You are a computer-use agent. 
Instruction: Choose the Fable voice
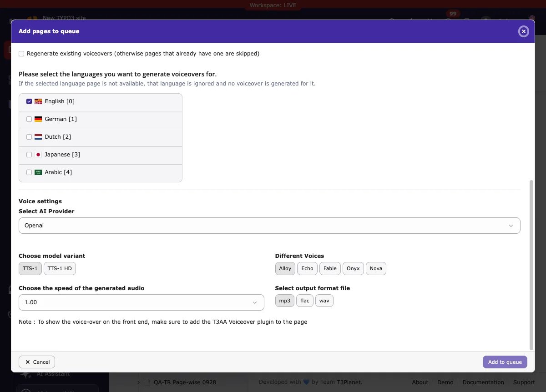click(330, 269)
